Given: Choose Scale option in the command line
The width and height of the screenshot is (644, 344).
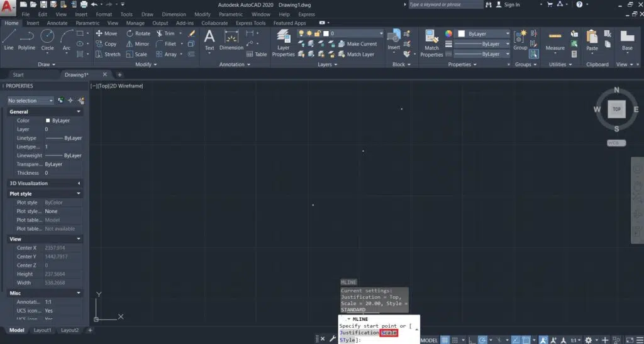Looking at the screenshot, I should tap(389, 333).
